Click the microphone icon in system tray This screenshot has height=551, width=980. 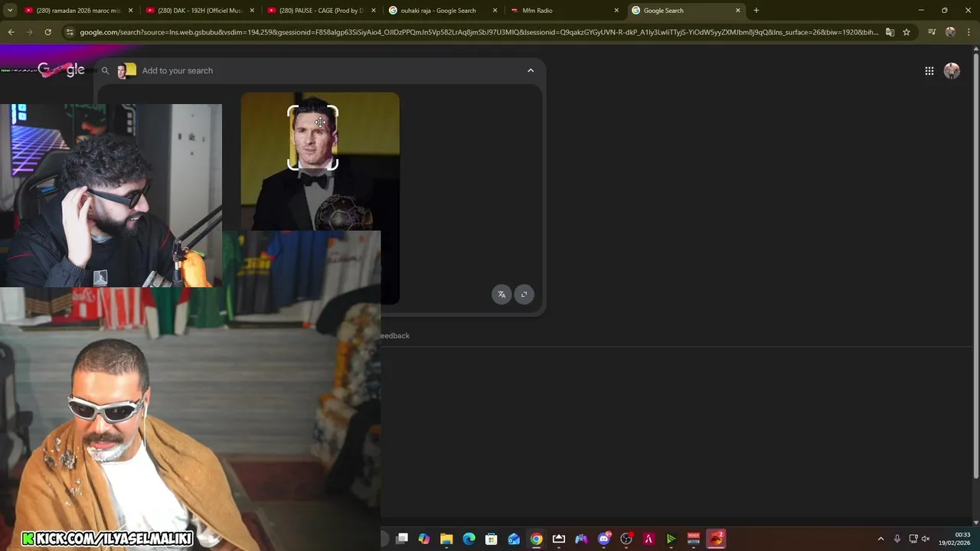pyautogui.click(x=897, y=539)
